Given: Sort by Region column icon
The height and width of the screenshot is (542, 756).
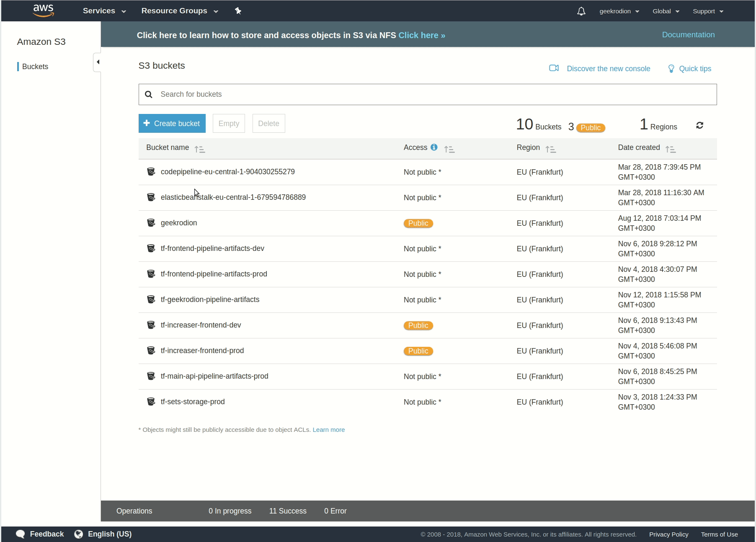Looking at the screenshot, I should point(551,149).
